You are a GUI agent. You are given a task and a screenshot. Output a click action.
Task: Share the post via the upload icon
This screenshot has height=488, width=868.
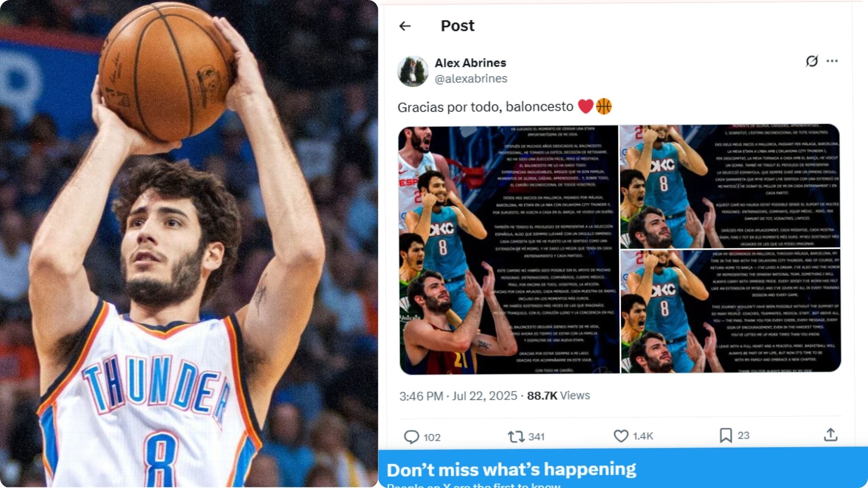831,435
